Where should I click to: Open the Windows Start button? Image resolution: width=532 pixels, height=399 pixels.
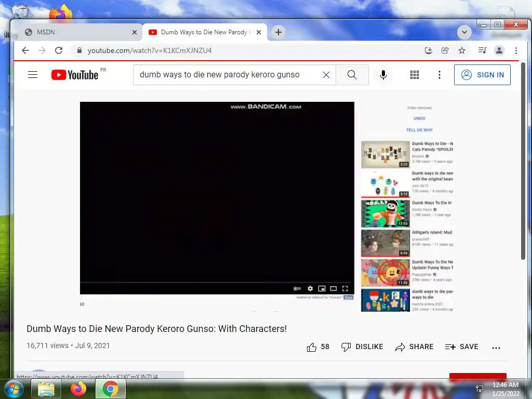(13, 389)
